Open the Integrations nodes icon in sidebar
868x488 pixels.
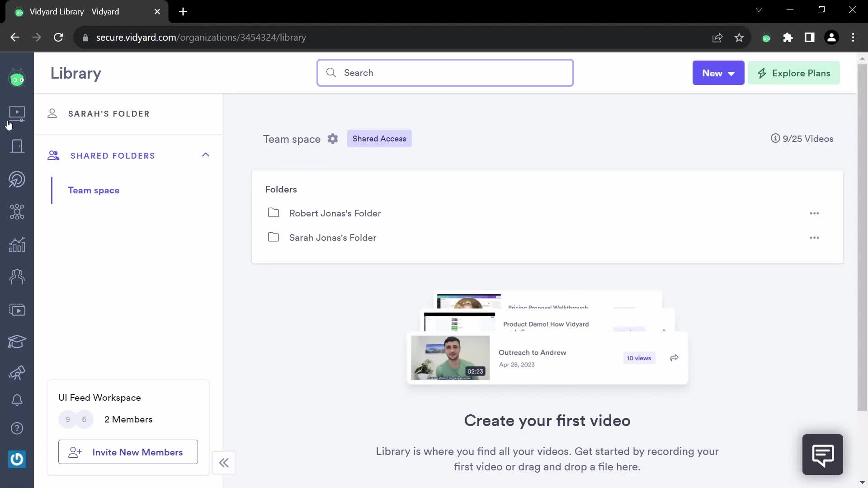click(x=17, y=211)
